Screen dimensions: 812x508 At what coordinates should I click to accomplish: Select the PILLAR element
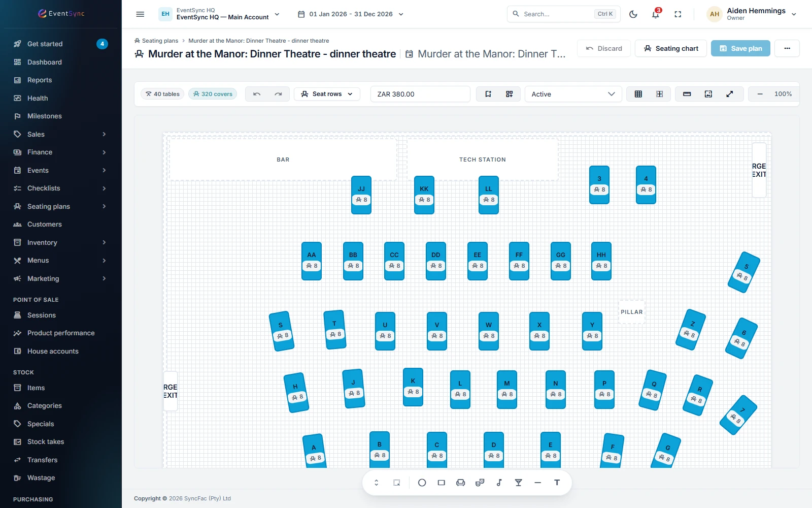pyautogui.click(x=632, y=312)
